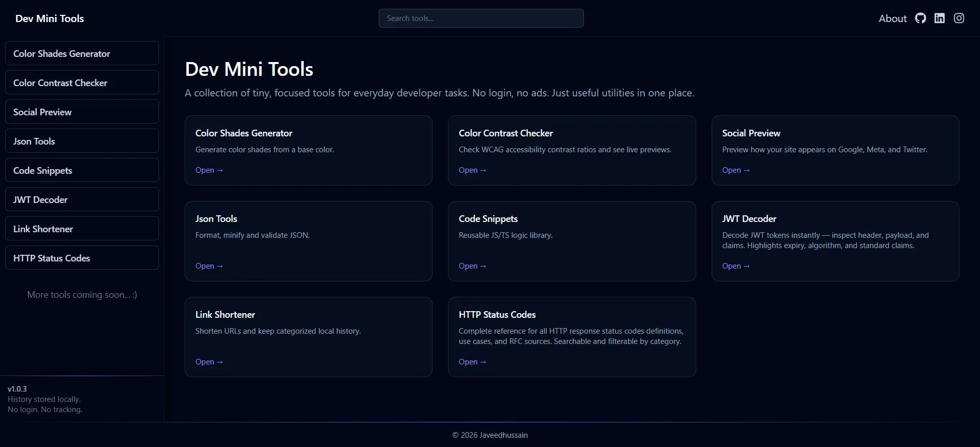
Task: Select JWT Decoder in sidebar
Action: click(82, 199)
